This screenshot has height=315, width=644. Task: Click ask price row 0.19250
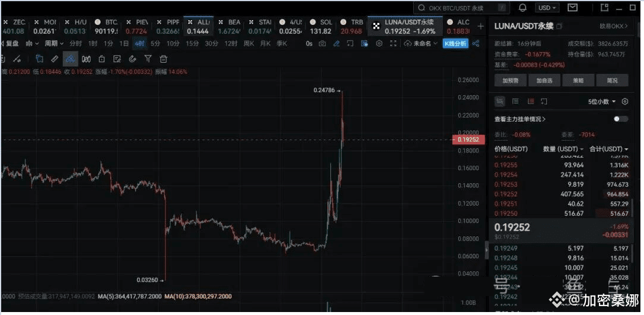[562, 213]
